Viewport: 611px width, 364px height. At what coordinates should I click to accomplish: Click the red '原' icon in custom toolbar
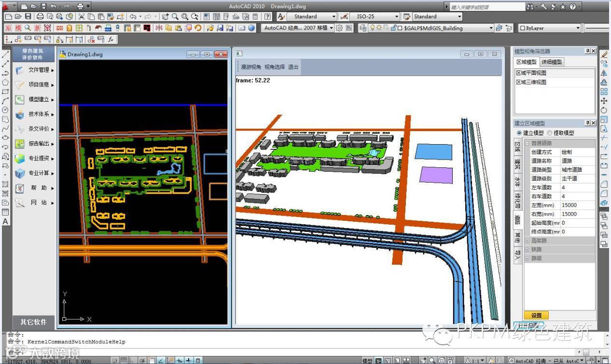click(x=9, y=28)
